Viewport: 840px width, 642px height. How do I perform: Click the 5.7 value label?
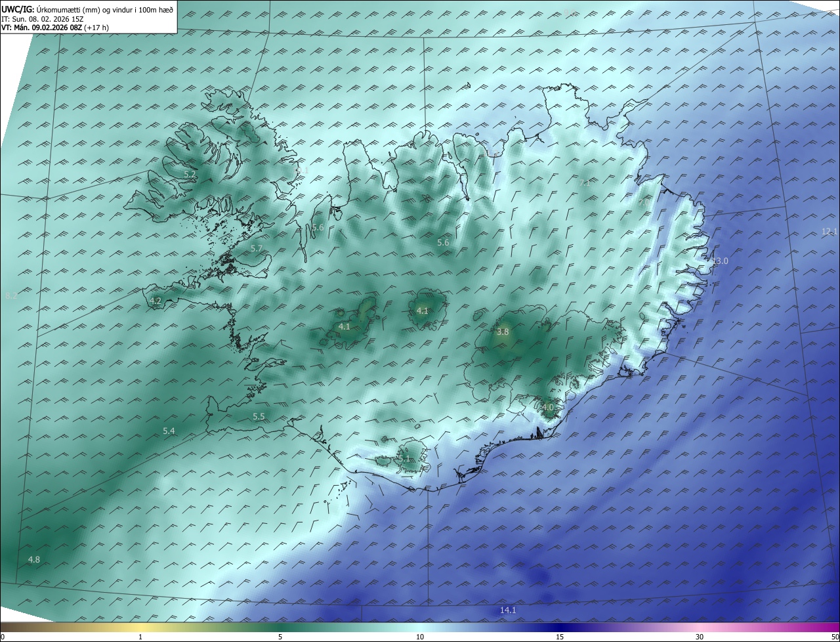257,249
